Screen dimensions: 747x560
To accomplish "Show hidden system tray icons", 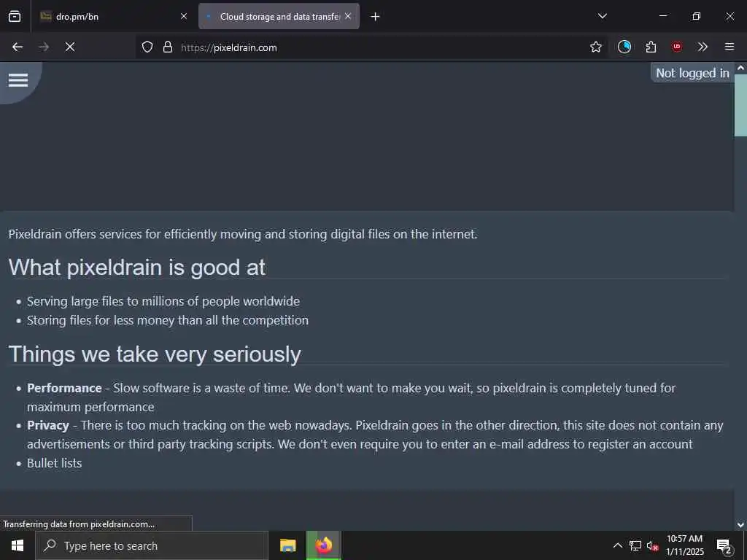I will [617, 545].
